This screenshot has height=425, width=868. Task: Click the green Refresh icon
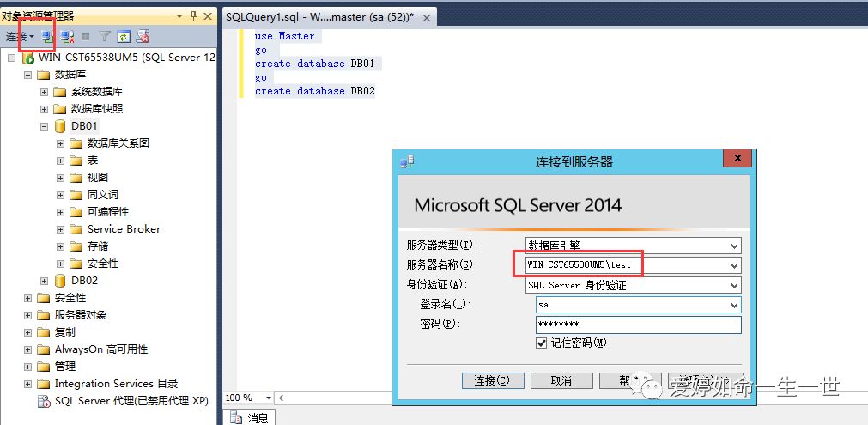point(124,37)
